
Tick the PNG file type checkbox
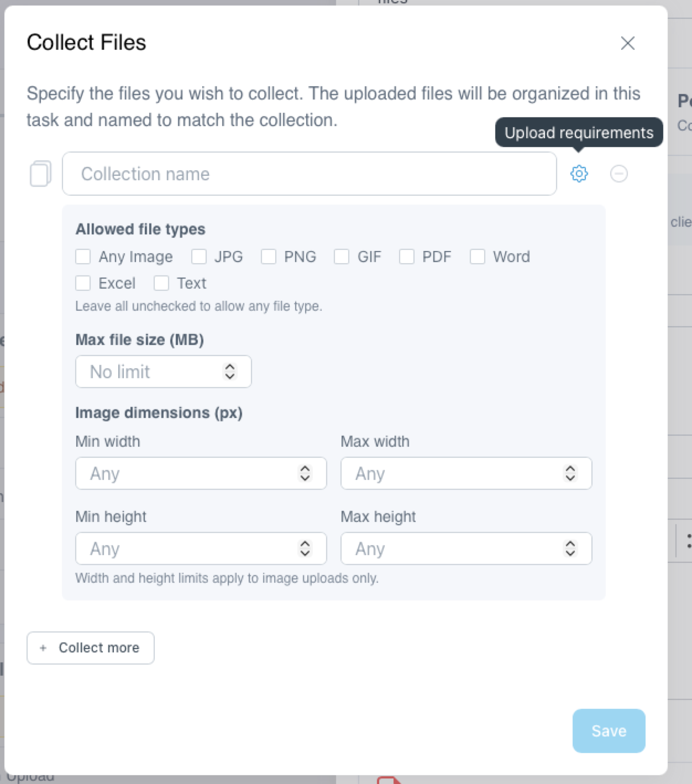click(269, 257)
